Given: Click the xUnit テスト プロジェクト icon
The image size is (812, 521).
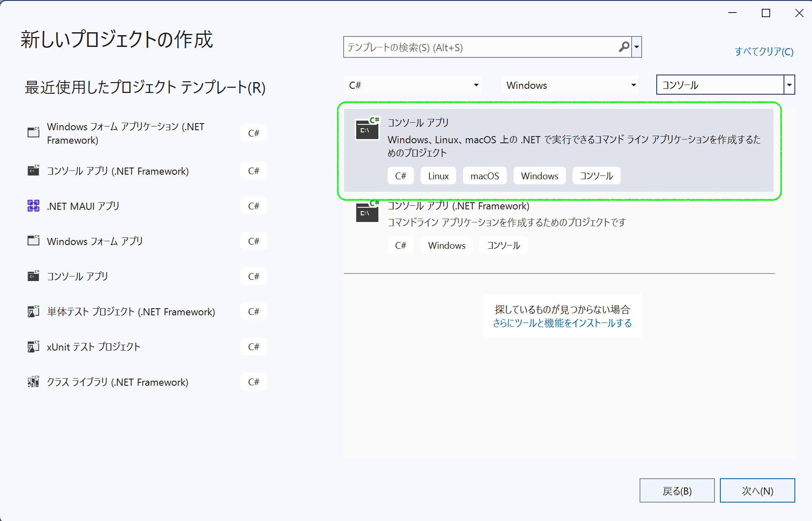Looking at the screenshot, I should coord(33,346).
